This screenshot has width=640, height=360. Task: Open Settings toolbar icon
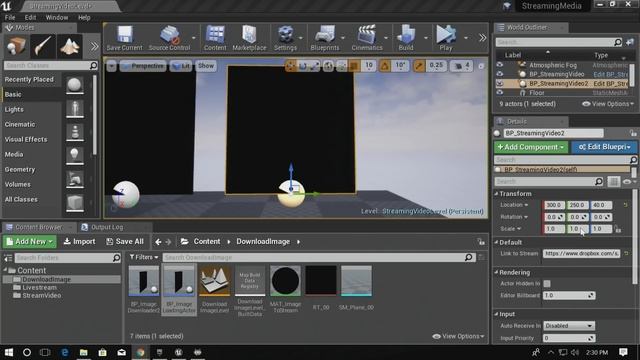(x=285, y=38)
